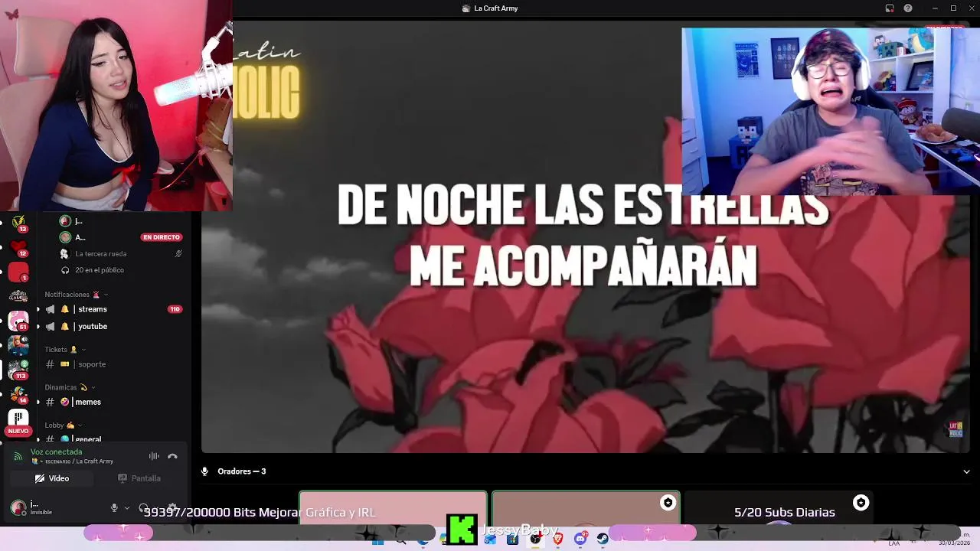Toggle Pantalla screen share button

coord(139,478)
